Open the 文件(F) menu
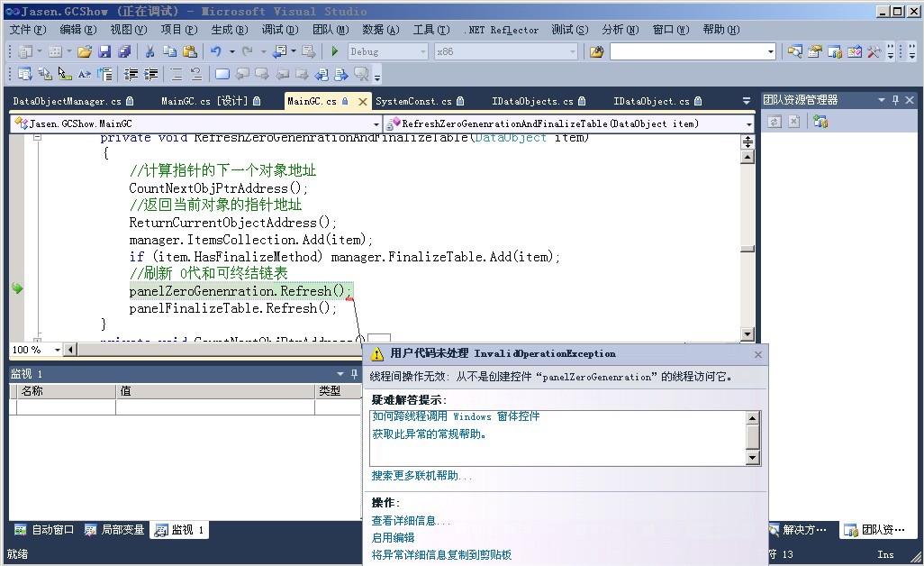Viewport: 924px width, 566px height. coord(28,30)
